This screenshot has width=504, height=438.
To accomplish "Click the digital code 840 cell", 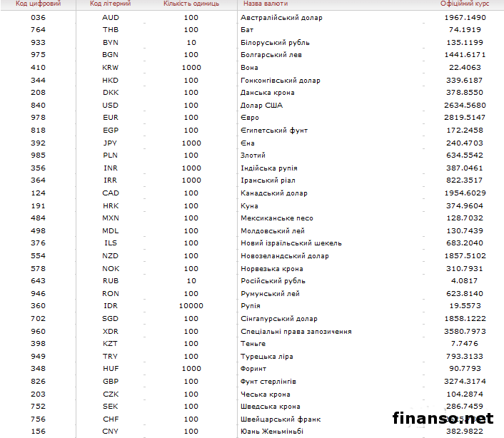I will pos(38,105).
